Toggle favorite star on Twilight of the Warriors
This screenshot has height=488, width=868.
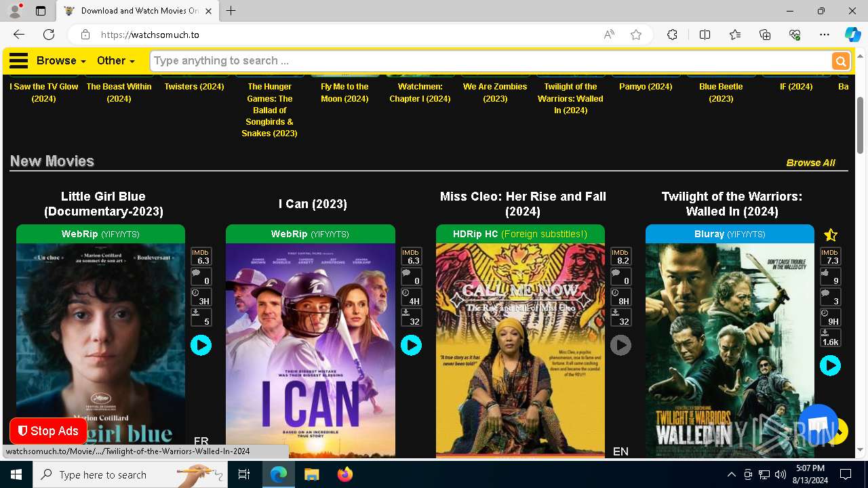(x=830, y=235)
